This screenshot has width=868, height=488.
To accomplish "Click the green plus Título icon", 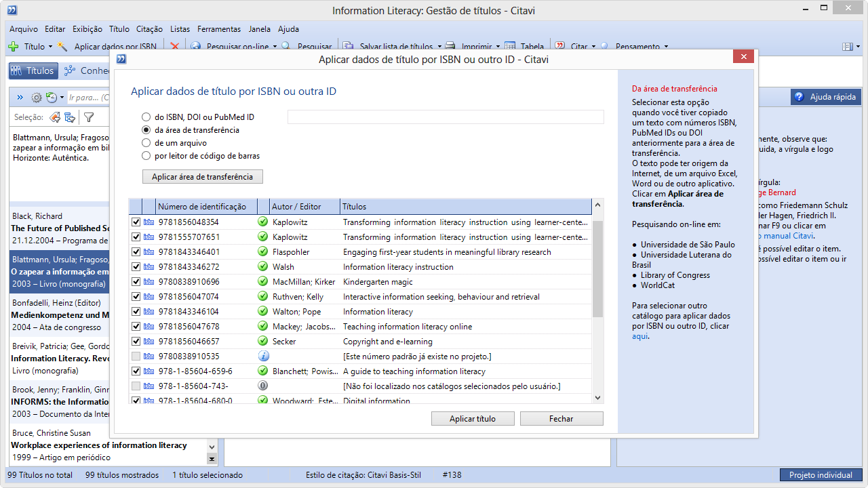I will click(x=14, y=47).
